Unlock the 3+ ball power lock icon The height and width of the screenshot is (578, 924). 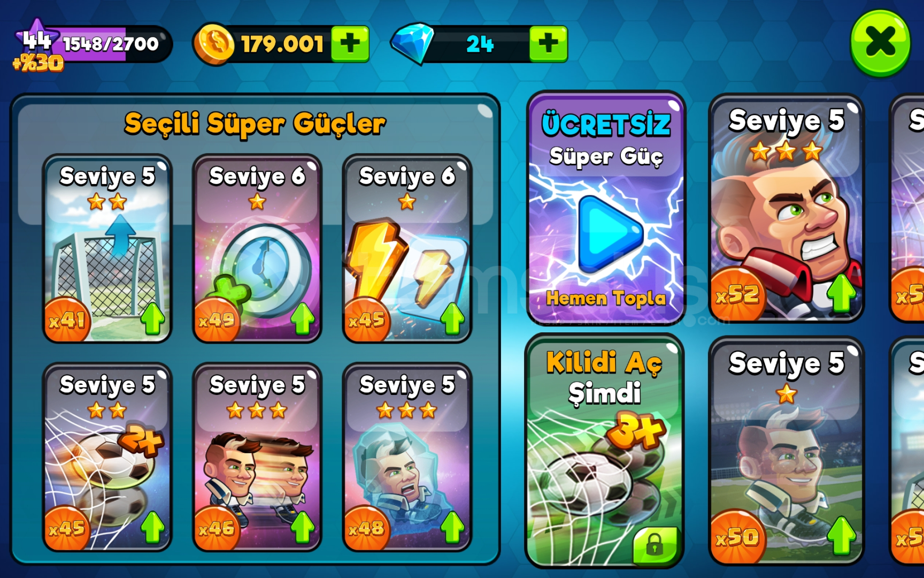click(x=655, y=545)
